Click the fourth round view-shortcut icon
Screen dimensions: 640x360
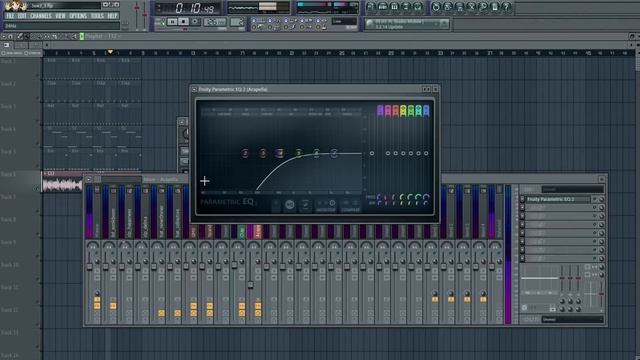[406, 7]
